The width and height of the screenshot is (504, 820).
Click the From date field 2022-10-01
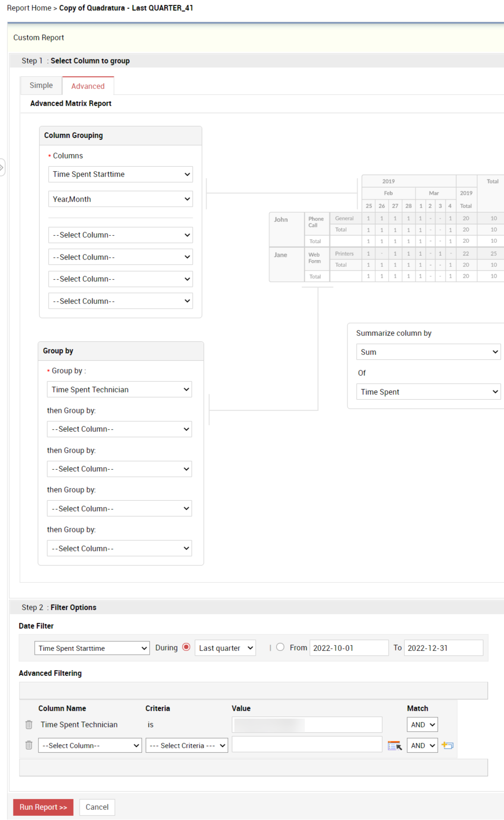pos(349,648)
